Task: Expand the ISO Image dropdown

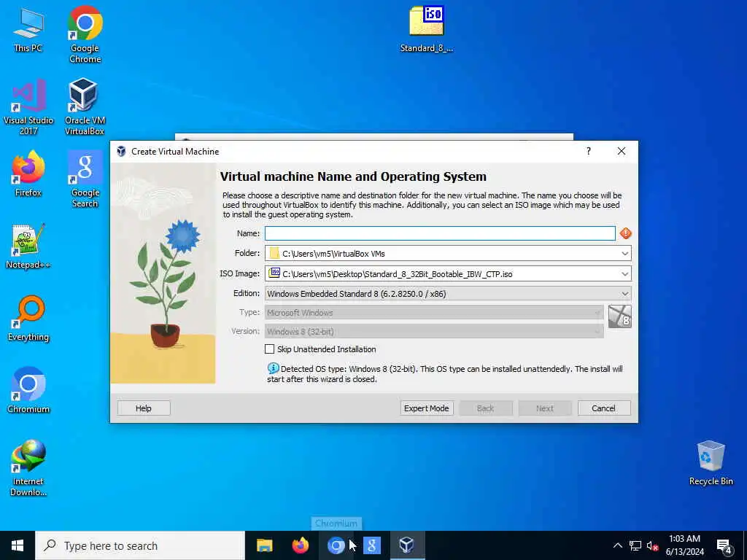Action: click(x=624, y=274)
